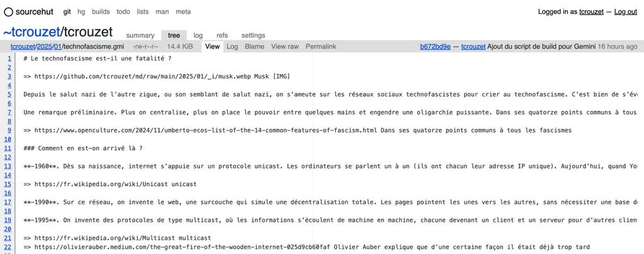This screenshot has height=254, width=644.
Task: Click the openculture.com URL line
Action: click(297, 131)
